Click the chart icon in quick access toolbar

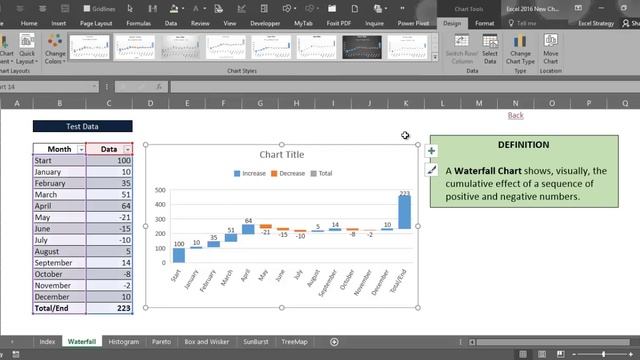(x=241, y=9)
